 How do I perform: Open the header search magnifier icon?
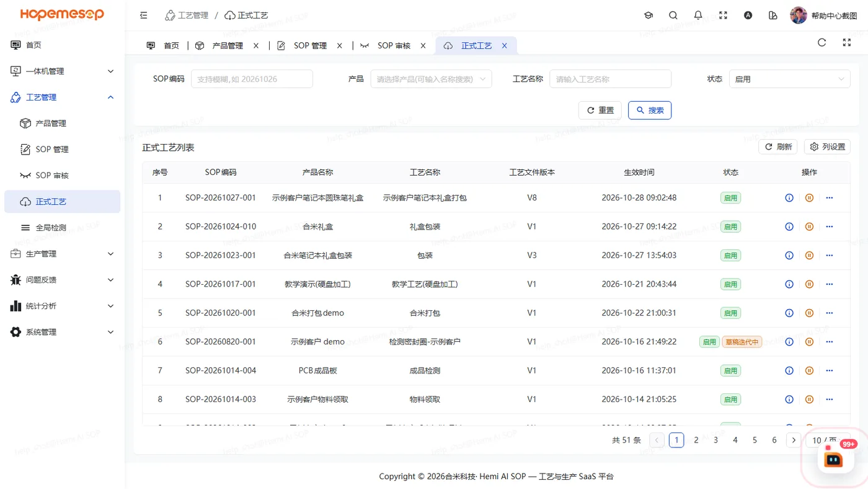click(x=673, y=16)
